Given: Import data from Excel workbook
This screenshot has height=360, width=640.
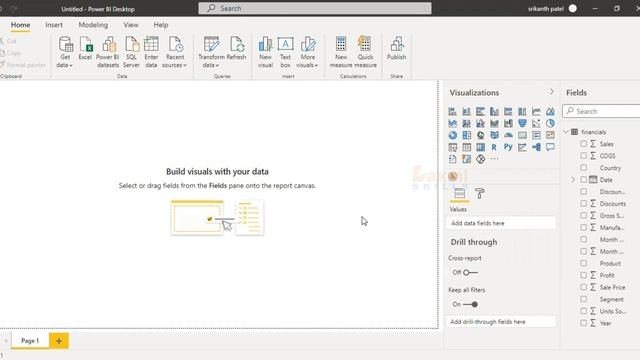Looking at the screenshot, I should point(85,48).
